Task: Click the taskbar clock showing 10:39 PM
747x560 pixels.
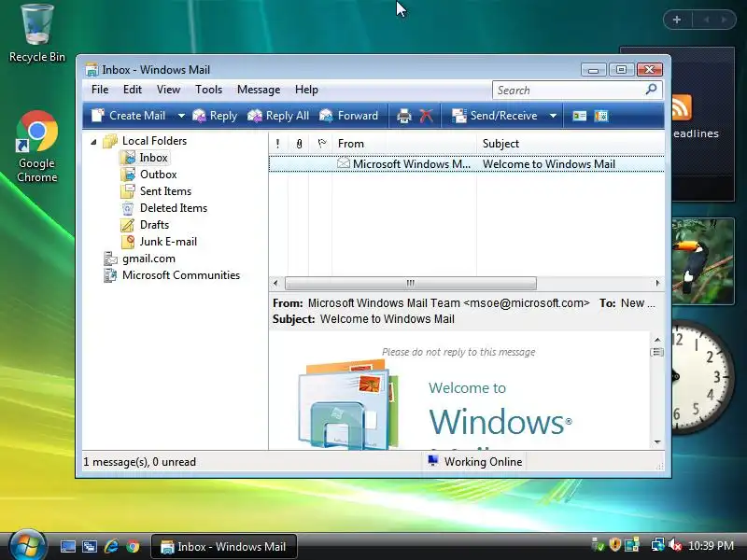Action: tap(711, 545)
